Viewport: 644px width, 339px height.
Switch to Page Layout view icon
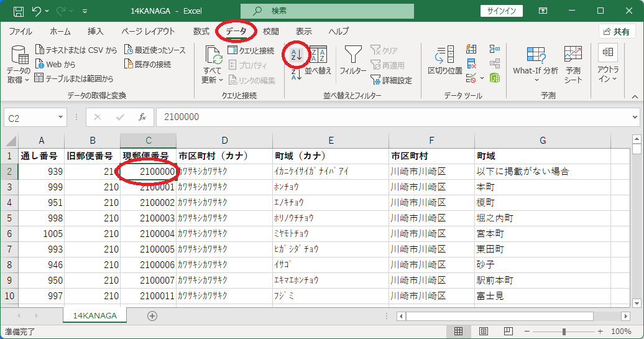[x=484, y=331]
